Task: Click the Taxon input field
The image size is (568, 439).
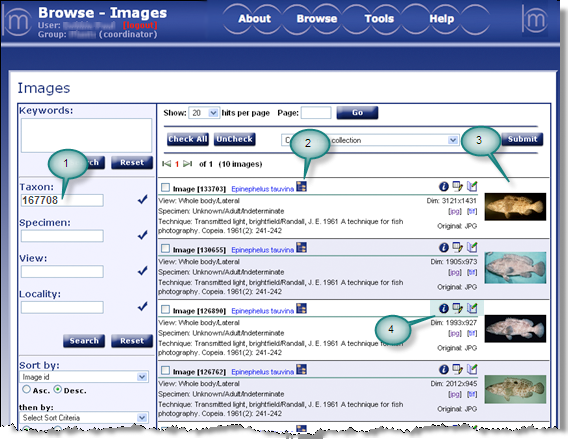Action: tap(62, 200)
